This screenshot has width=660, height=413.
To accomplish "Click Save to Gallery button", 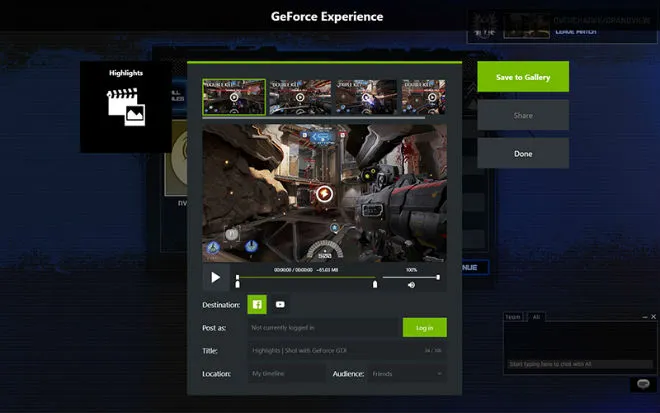I will pos(523,77).
